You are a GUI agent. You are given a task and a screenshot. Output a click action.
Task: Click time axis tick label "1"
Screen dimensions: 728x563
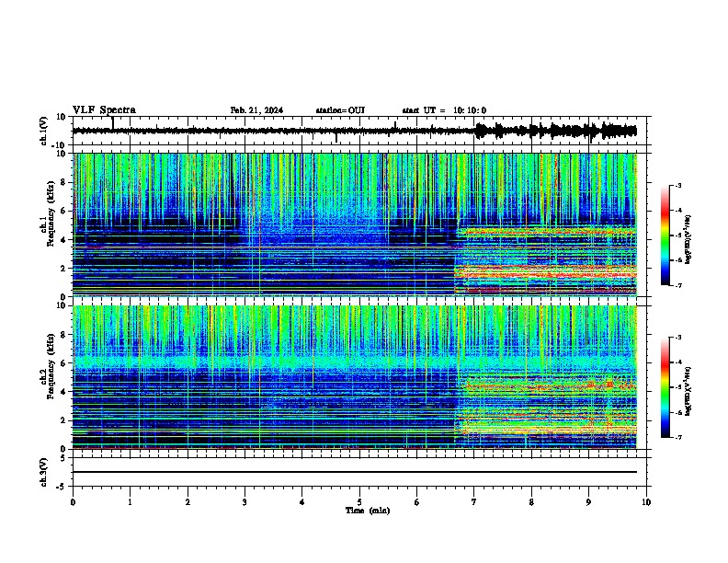coord(130,502)
